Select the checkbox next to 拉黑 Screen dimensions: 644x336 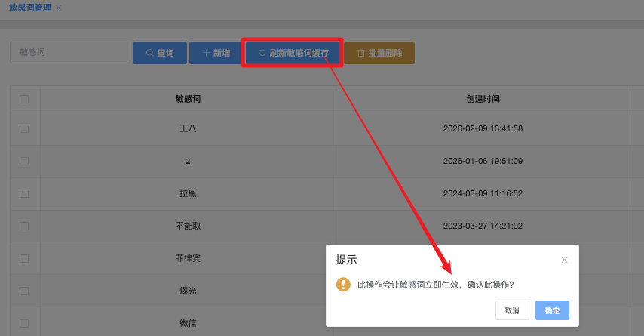point(24,193)
